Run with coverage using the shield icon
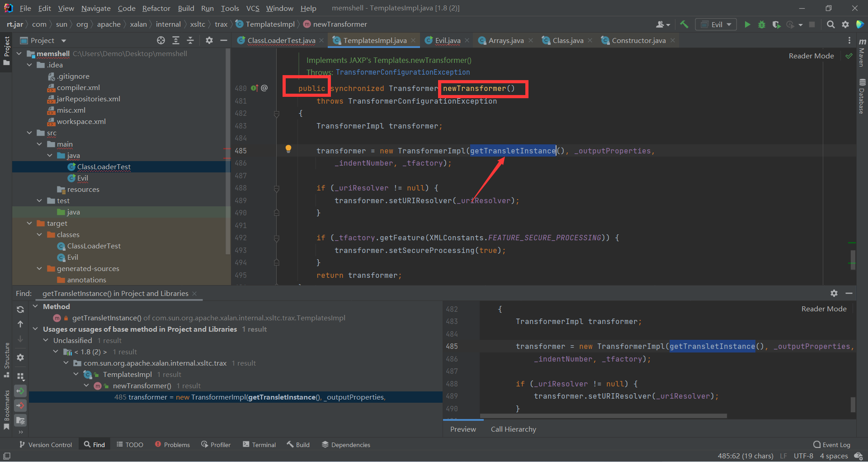The image size is (868, 462). click(776, 24)
